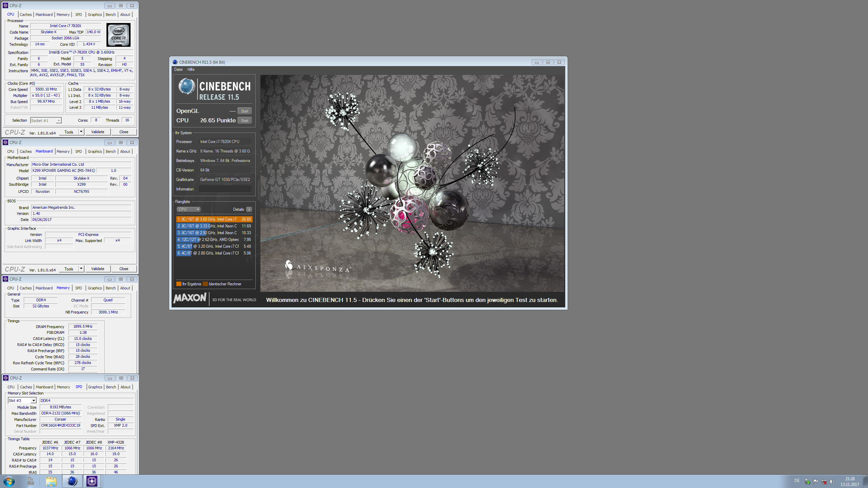Open the Tools arrow in the CPU-Z CPU window
The height and width of the screenshot is (488, 868).
point(81,132)
